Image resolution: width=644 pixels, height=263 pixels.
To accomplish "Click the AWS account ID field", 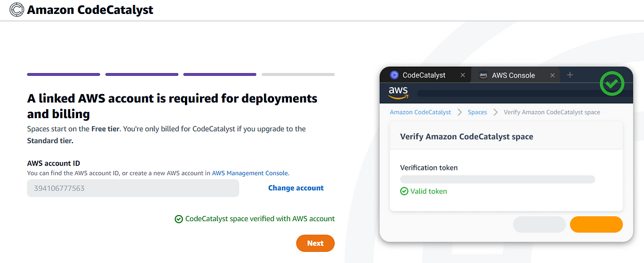I will [133, 188].
